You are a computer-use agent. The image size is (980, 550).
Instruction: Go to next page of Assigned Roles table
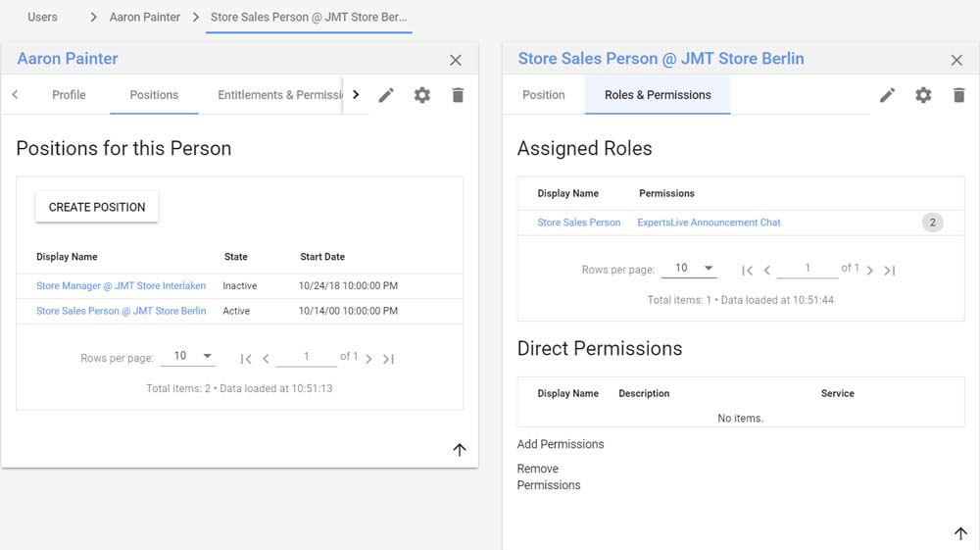pos(869,270)
